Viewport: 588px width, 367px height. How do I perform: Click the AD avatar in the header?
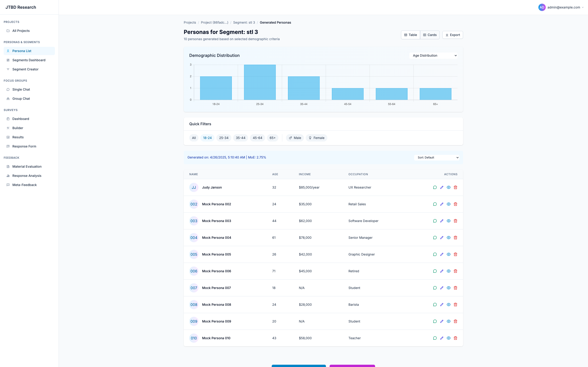(x=542, y=7)
